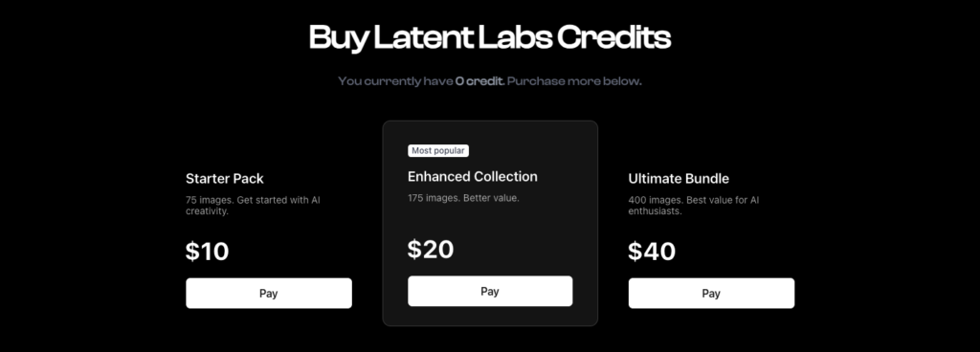Click the $20 price

431,249
